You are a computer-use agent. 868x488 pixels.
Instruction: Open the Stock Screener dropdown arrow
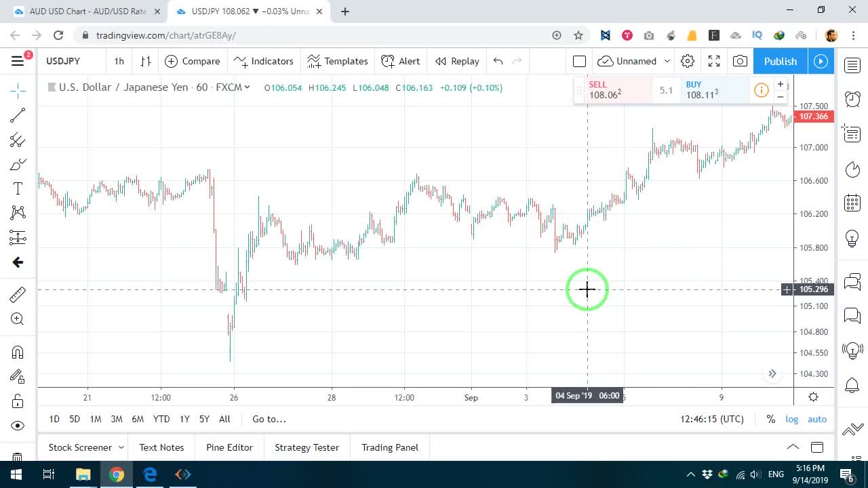click(x=121, y=447)
